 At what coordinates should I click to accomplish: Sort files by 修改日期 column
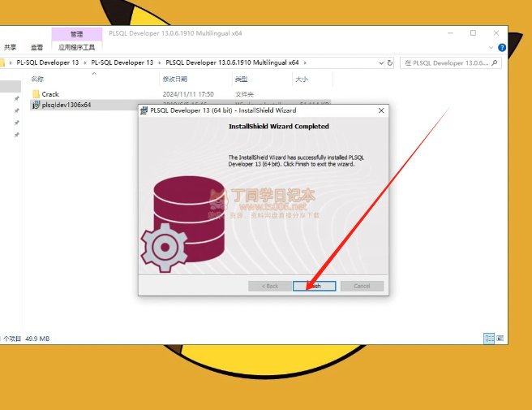(174, 79)
